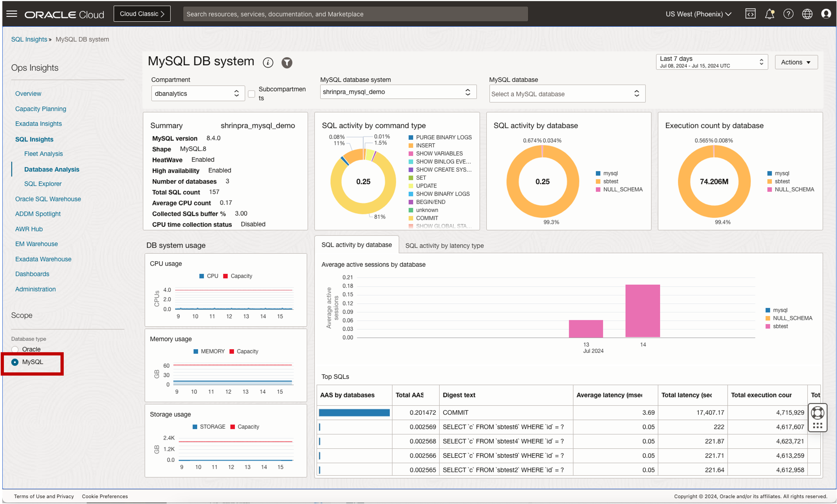Select the MySQL database type radio
Image resolution: width=837 pixels, height=504 pixels.
point(15,362)
